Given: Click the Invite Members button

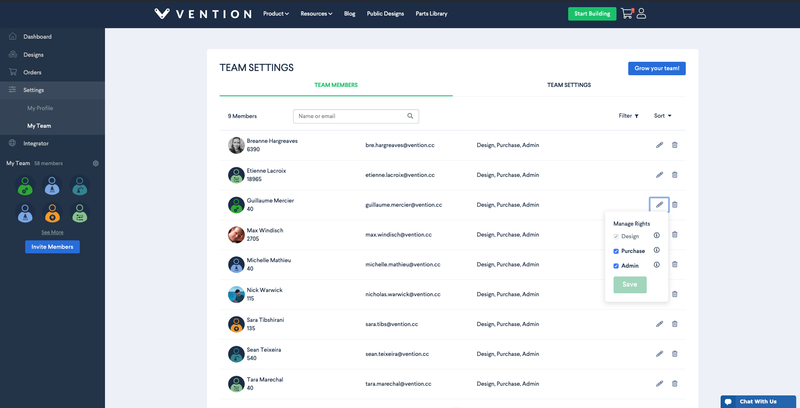Looking at the screenshot, I should [x=53, y=247].
